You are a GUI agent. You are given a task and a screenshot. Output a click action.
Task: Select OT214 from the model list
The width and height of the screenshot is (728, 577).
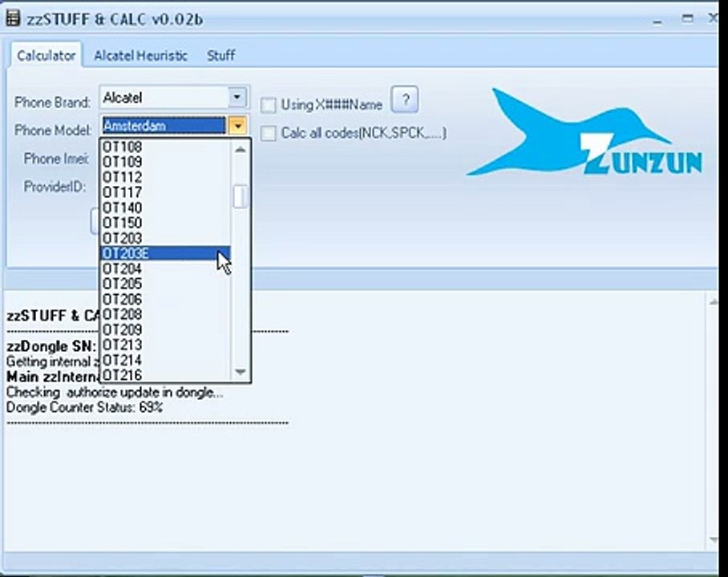165,361
